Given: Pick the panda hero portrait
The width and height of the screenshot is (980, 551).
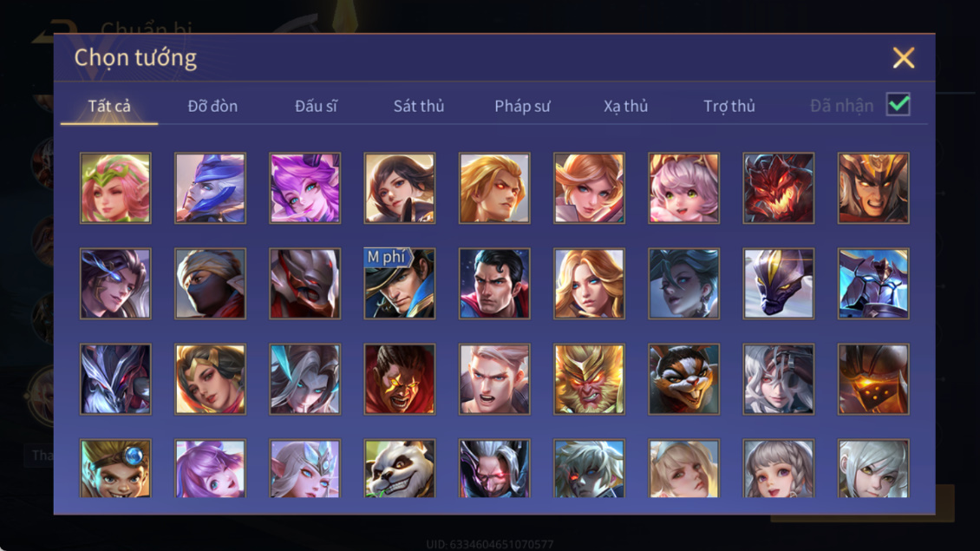Looking at the screenshot, I should coord(400,468).
